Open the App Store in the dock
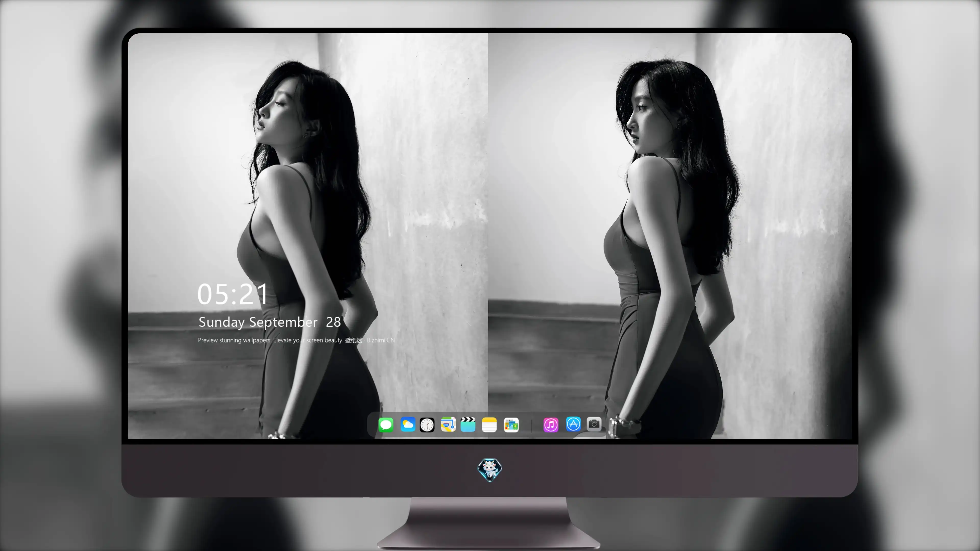This screenshot has height=551, width=980. [573, 424]
